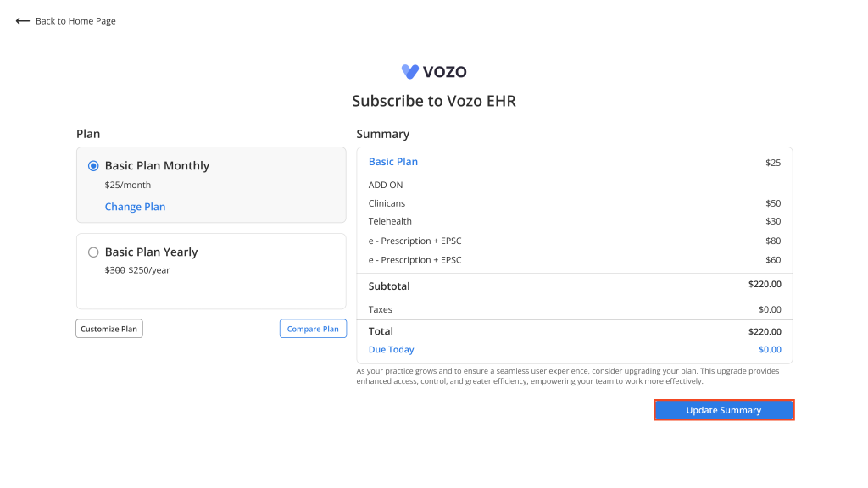Image resolution: width=868 pixels, height=488 pixels.
Task: Click the Basic Plan summary heading link
Action: coord(393,162)
